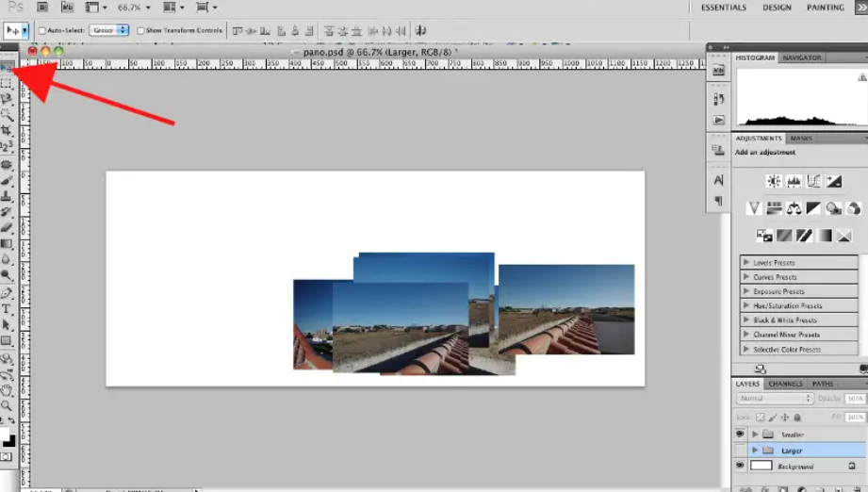Screen dimensions: 868x492
Task: Select the Zoom magnifier tool
Action: click(6, 405)
